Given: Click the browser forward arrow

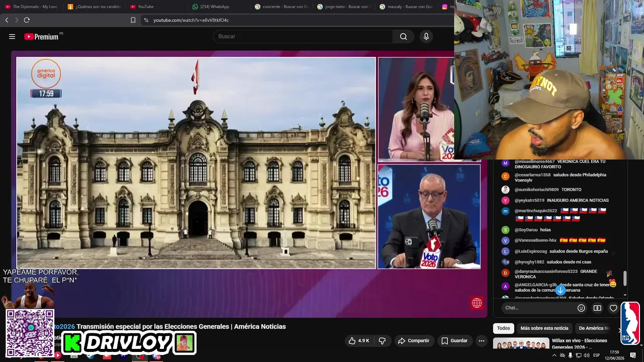Looking at the screenshot, I should [x=17, y=20].
